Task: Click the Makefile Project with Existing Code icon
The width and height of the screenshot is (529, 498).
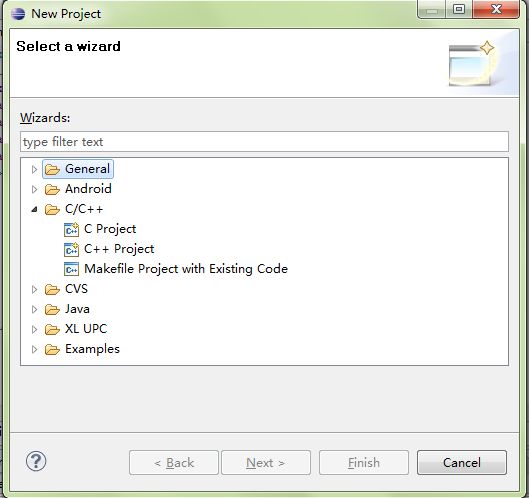Action: [72, 269]
